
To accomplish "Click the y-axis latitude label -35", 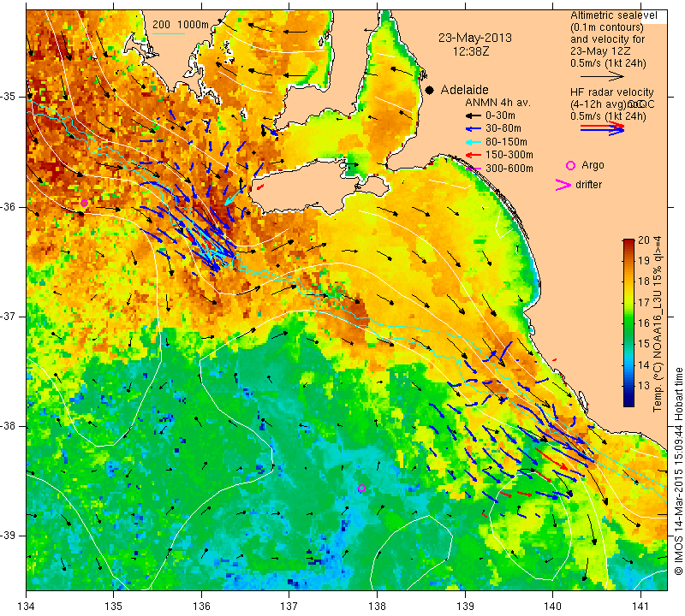I will click(x=9, y=97).
